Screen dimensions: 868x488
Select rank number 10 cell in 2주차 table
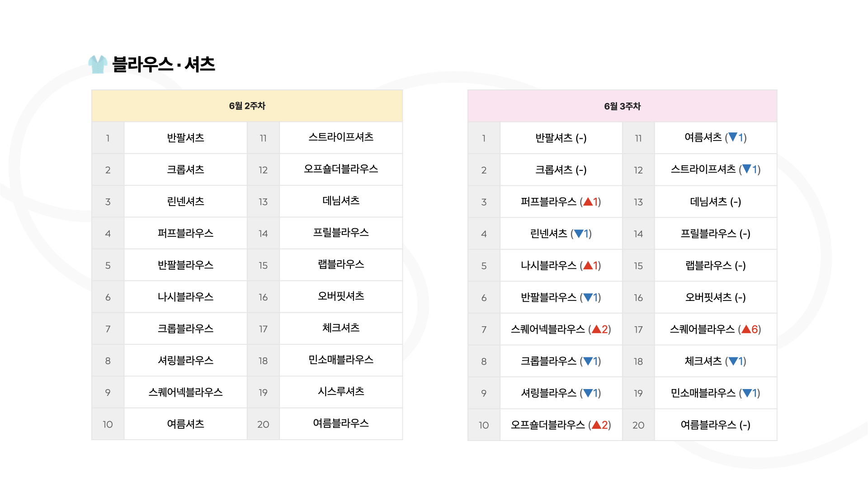(x=108, y=424)
